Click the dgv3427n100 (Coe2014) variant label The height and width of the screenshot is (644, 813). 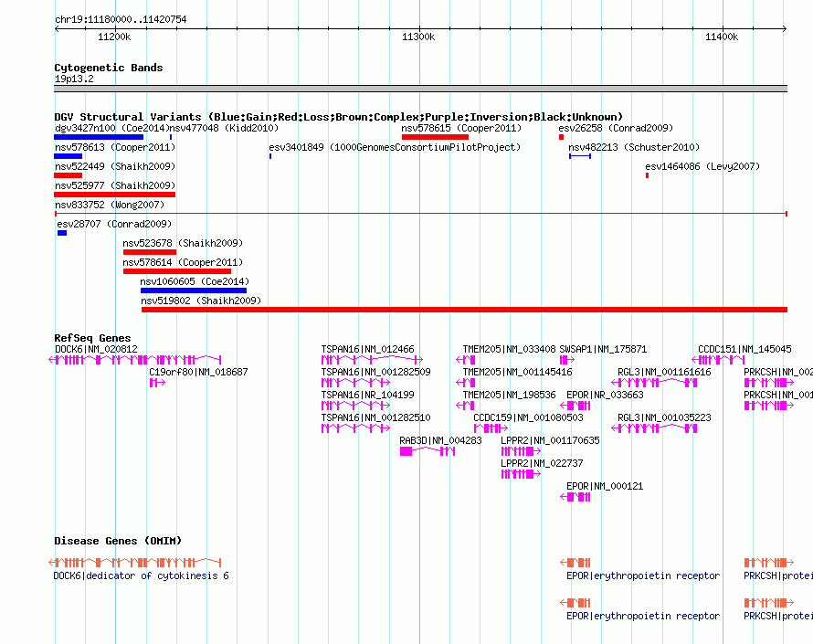(112, 128)
